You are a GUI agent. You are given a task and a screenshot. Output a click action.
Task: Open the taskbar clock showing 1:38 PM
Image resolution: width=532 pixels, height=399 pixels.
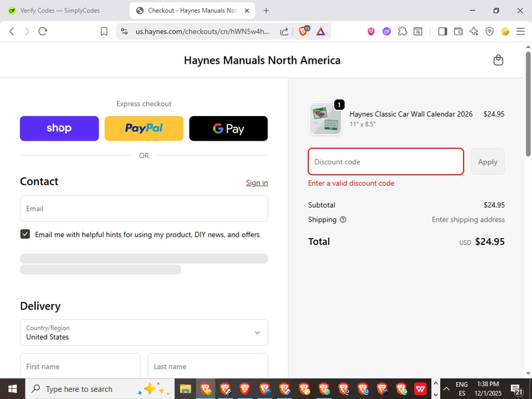(488, 389)
